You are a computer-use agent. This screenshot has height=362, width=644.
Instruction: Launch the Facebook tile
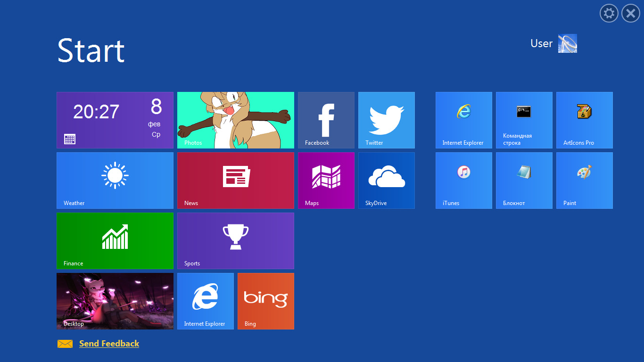326,120
